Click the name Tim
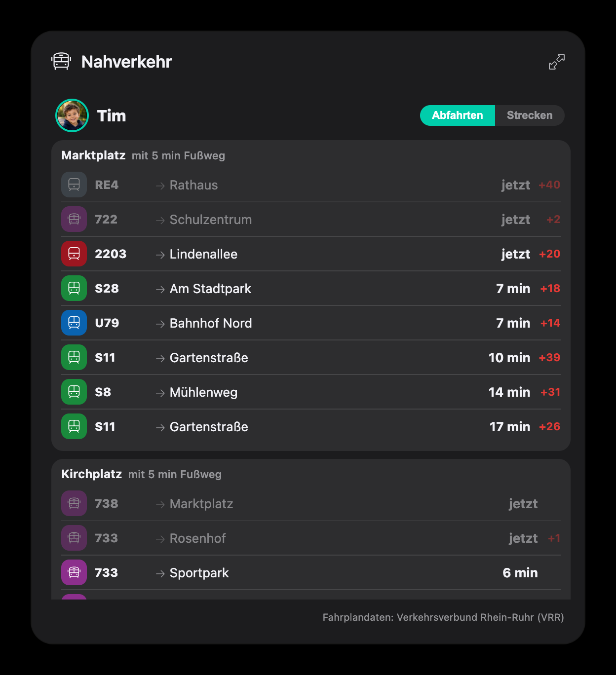 pyautogui.click(x=112, y=115)
